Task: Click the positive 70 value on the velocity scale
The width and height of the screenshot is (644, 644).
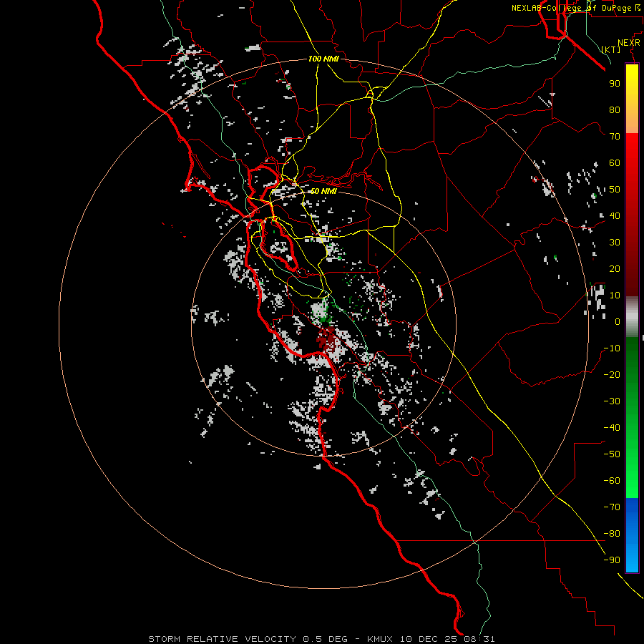Action: tap(615, 137)
